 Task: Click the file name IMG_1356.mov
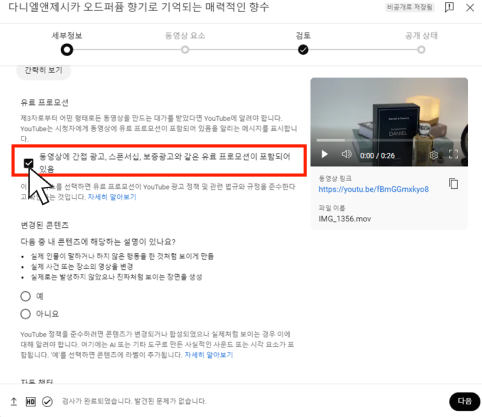(x=345, y=219)
